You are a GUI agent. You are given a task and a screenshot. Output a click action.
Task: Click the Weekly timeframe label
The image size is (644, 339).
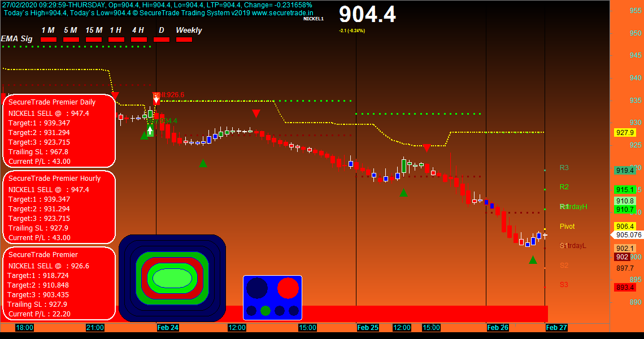click(x=189, y=30)
